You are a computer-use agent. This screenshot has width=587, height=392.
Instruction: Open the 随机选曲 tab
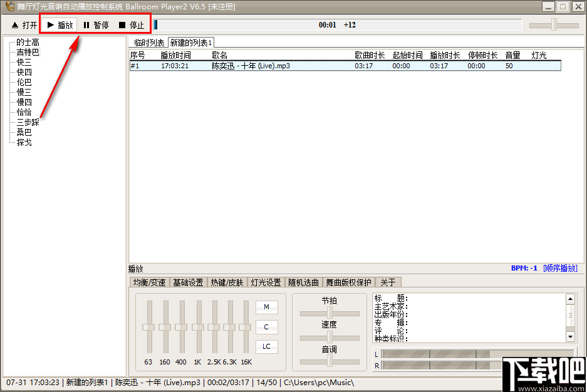point(303,282)
